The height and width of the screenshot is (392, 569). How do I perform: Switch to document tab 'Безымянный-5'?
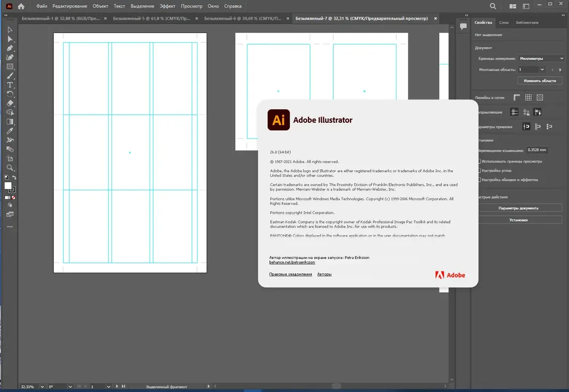(151, 19)
